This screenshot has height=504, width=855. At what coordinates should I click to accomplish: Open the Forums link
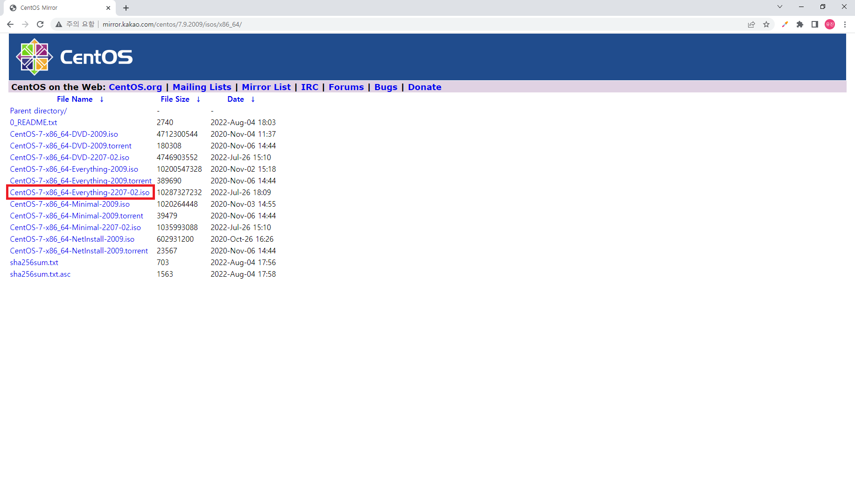(346, 87)
